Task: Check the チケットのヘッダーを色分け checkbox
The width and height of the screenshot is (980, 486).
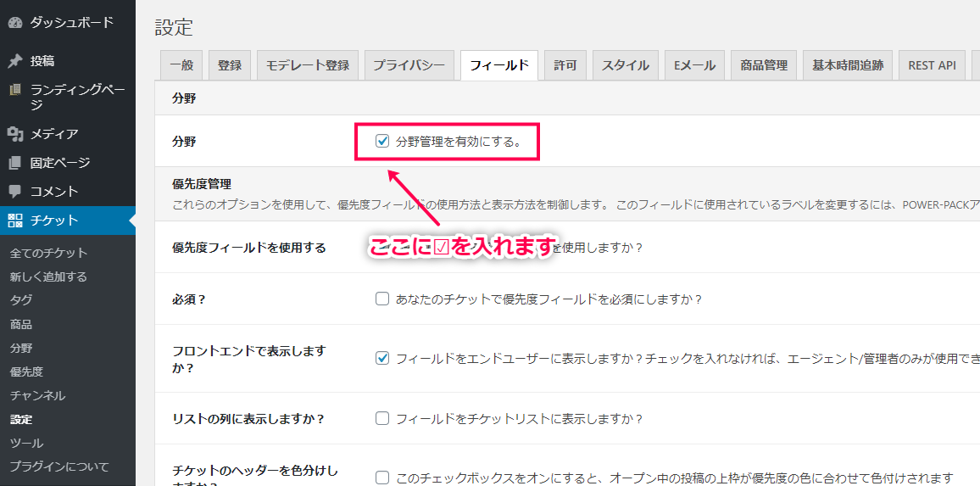Action: coord(381,478)
